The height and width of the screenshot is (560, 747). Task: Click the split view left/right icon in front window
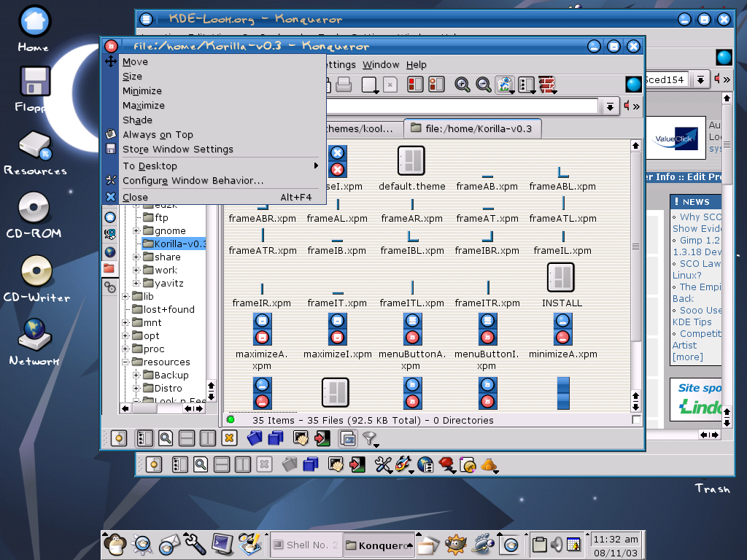208,438
